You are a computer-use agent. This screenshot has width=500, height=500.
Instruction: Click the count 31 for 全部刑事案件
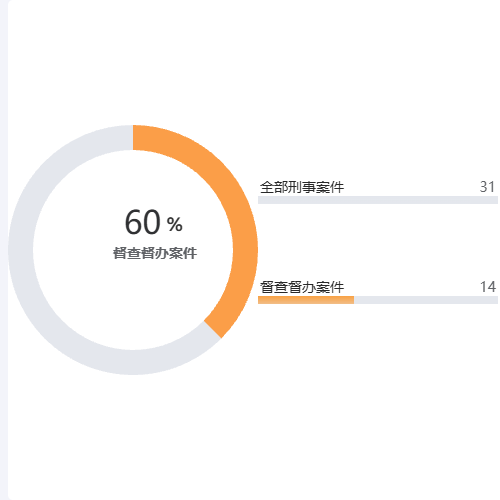click(x=487, y=187)
